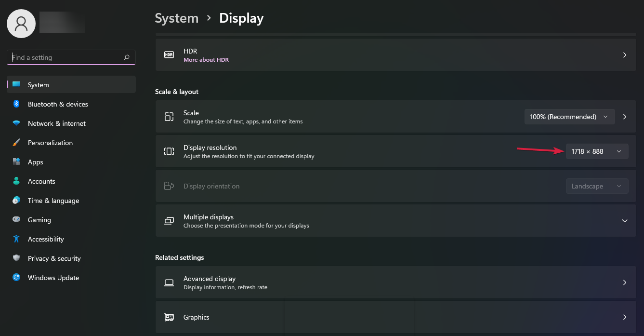Open the Scale 100% (Recommended) dropdown
The width and height of the screenshot is (644, 336).
pos(569,117)
